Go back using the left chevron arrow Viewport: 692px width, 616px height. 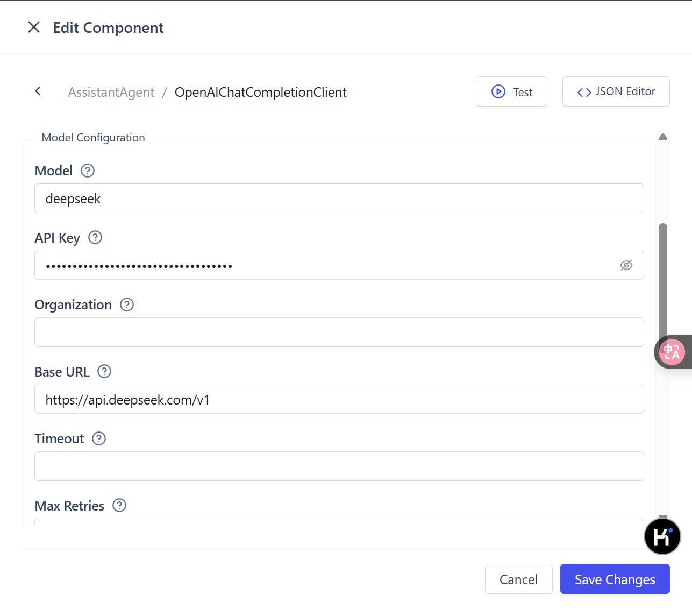click(38, 91)
